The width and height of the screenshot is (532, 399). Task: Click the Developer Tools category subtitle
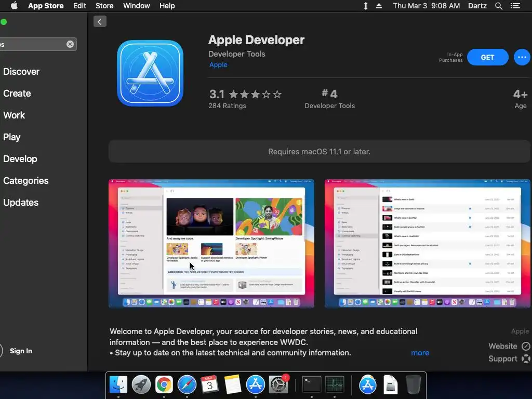[237, 54]
